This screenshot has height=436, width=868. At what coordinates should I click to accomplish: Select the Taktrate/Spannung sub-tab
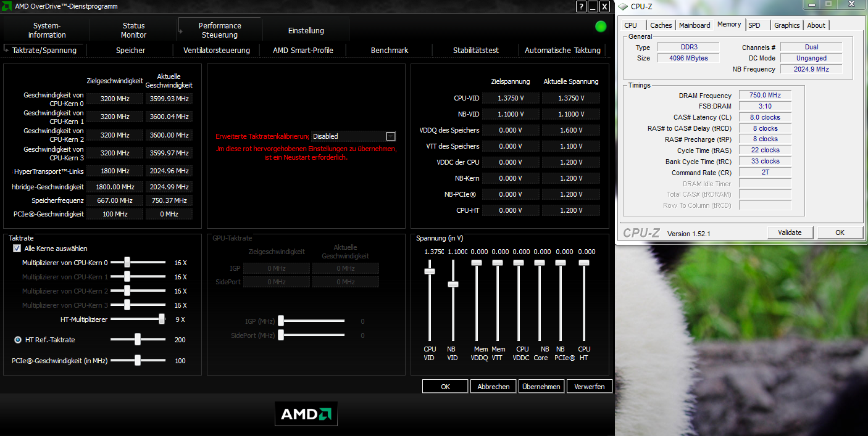tap(44, 51)
